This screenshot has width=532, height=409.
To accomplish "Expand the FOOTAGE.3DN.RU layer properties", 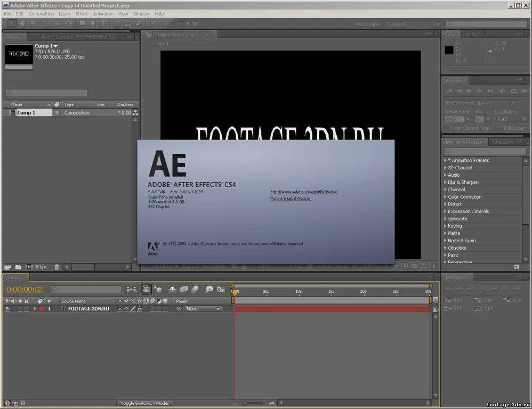I will [x=35, y=309].
